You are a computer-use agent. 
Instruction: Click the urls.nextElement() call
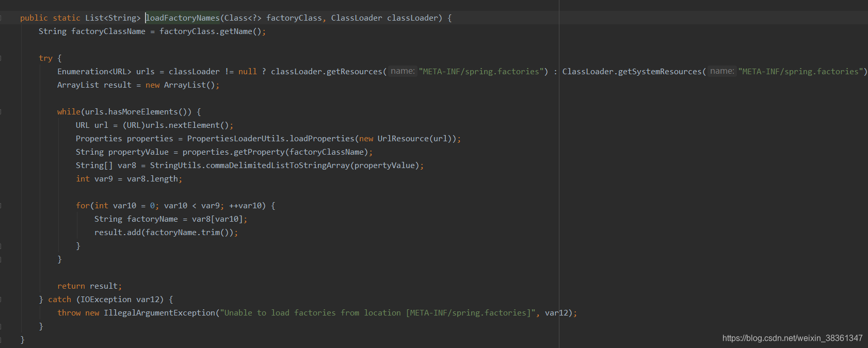(x=187, y=125)
